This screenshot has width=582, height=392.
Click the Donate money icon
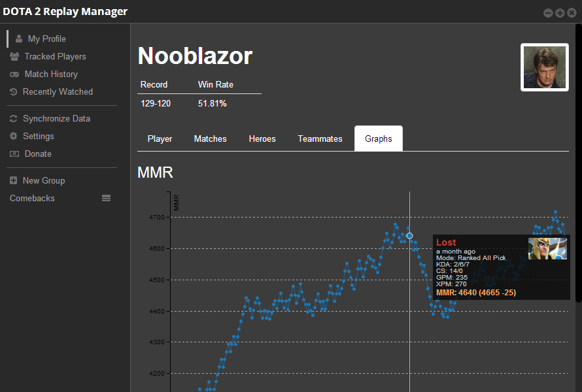click(x=14, y=154)
